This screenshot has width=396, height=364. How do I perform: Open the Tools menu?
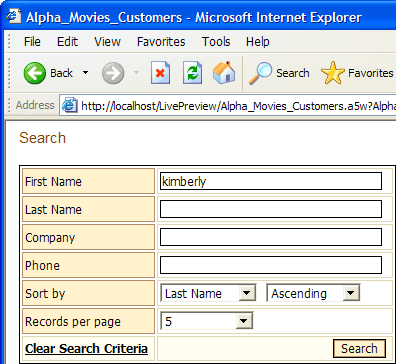[x=216, y=42]
